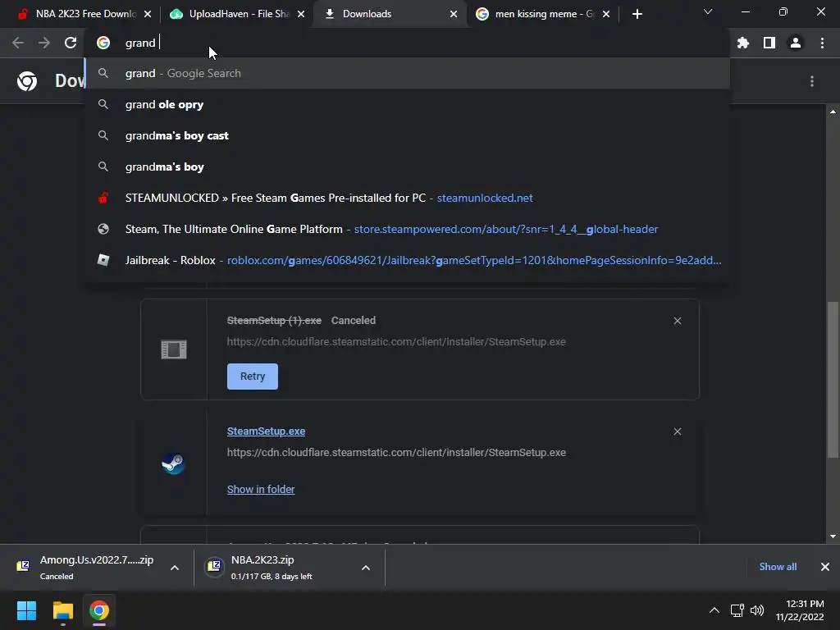Open File Explorer from taskbar

pos(62,610)
